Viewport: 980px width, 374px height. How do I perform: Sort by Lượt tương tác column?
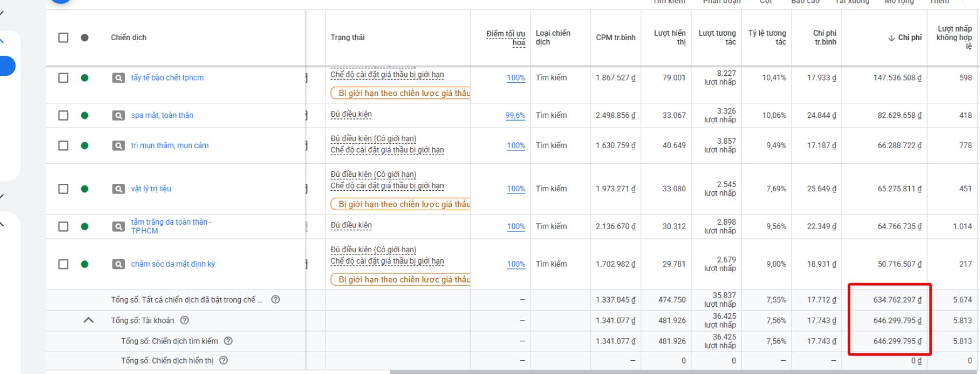pyautogui.click(x=717, y=37)
